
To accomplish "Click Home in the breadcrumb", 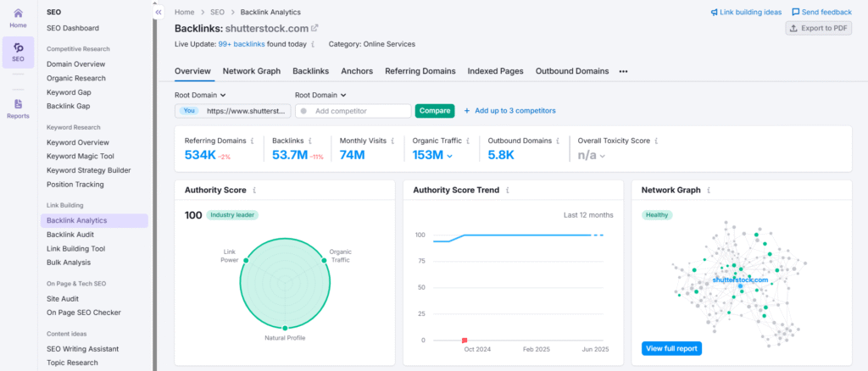I will click(x=184, y=12).
